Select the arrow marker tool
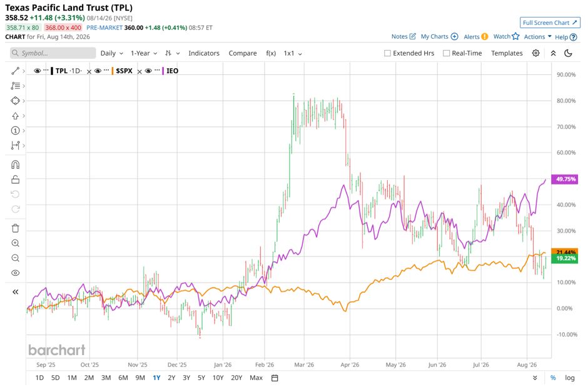Screen dimensions: 588x387 16,116
